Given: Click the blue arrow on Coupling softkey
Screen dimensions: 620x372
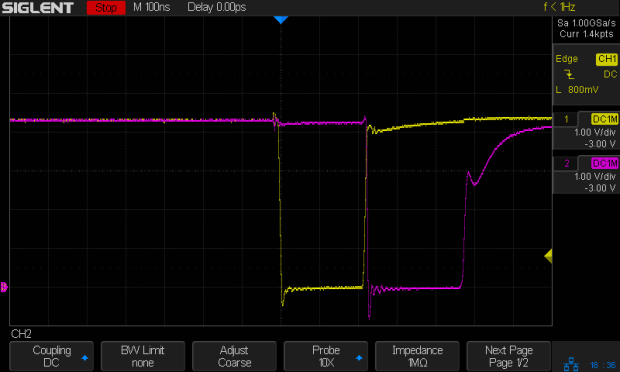Looking at the screenshot, I should coord(85,358).
